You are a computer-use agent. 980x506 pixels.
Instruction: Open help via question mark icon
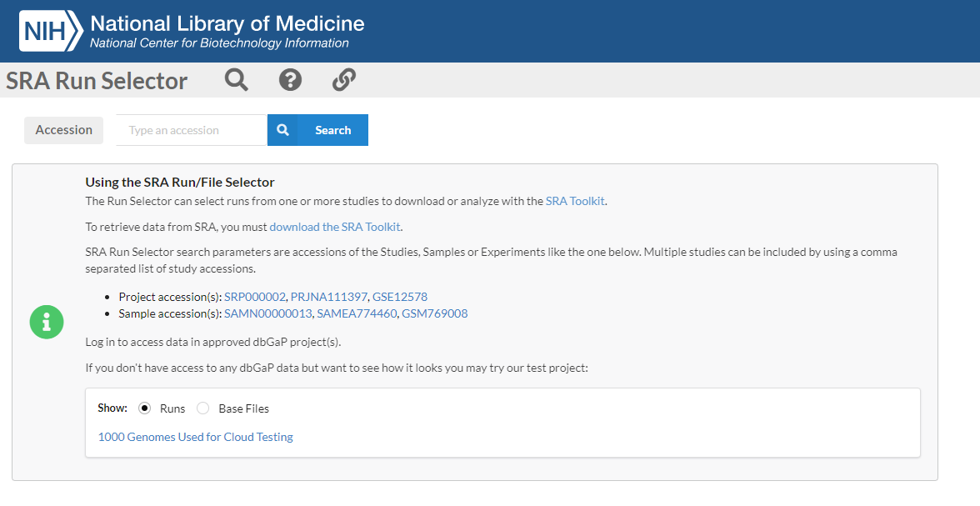click(x=290, y=80)
